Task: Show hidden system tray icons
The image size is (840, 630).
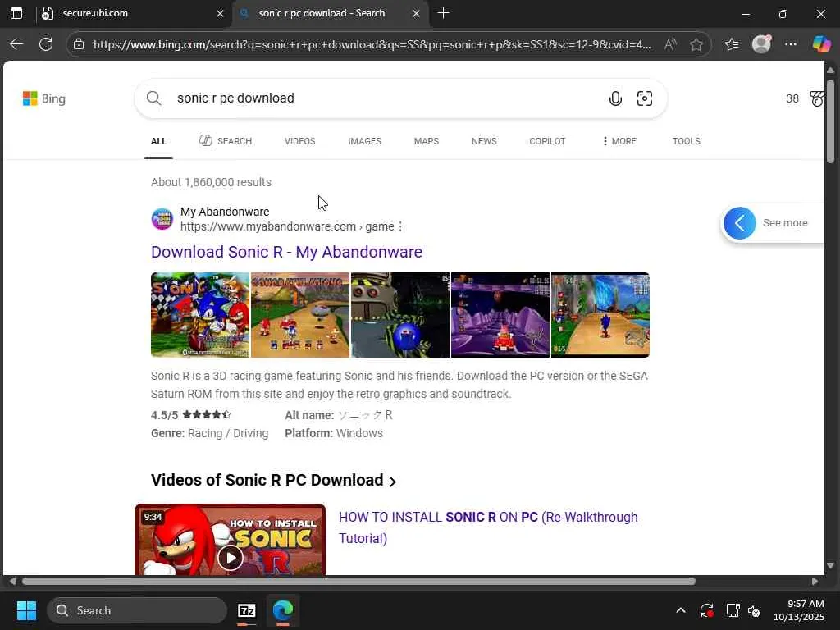Action: 680,610
